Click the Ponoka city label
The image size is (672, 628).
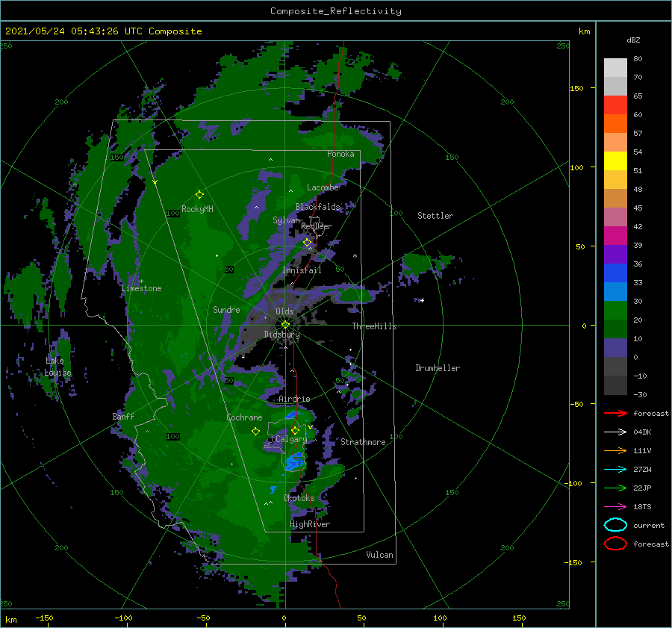coord(340,154)
